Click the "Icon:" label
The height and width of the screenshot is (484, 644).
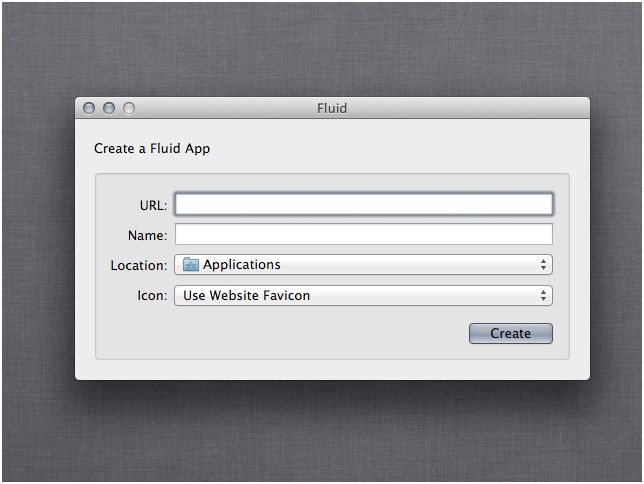(152, 296)
